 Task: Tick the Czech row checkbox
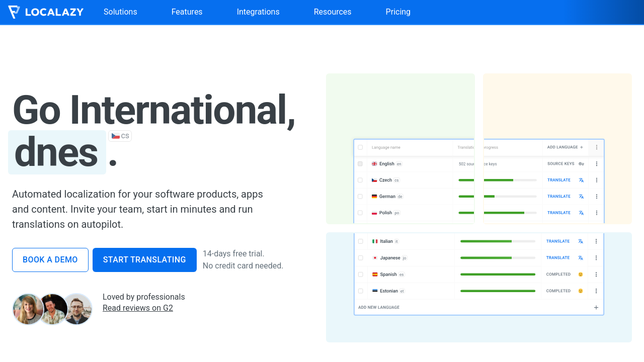[360, 180]
